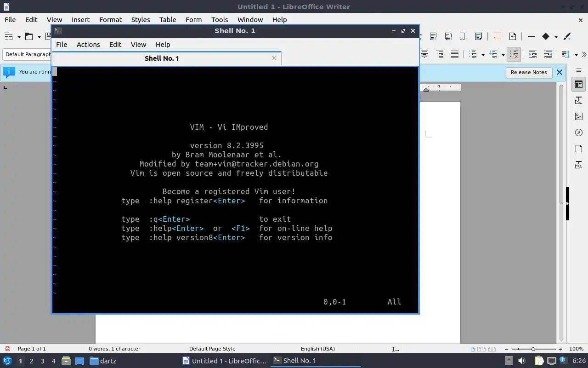The width and height of the screenshot is (588, 368).
Task: Click the volume speaker tray icon
Action: (x=521, y=361)
